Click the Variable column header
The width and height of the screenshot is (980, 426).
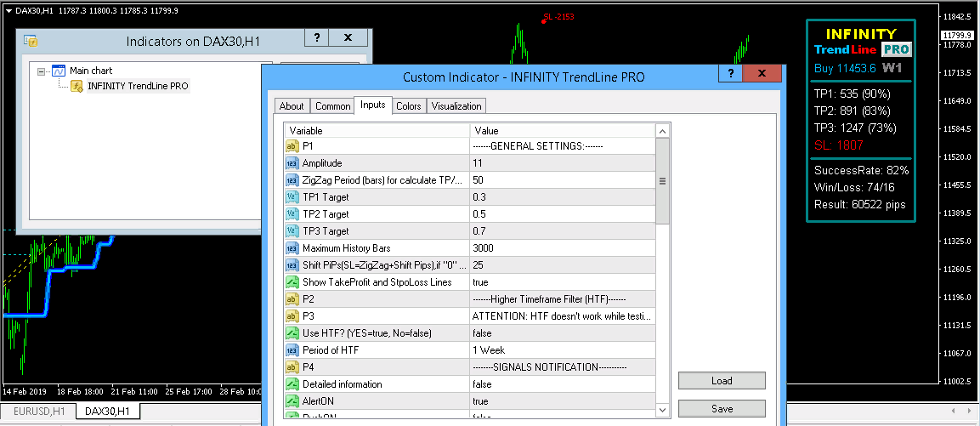point(377,131)
